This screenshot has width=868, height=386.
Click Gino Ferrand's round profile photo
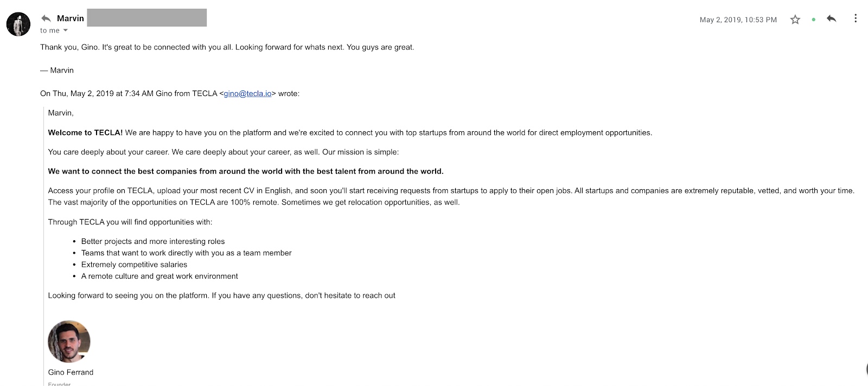point(69,341)
